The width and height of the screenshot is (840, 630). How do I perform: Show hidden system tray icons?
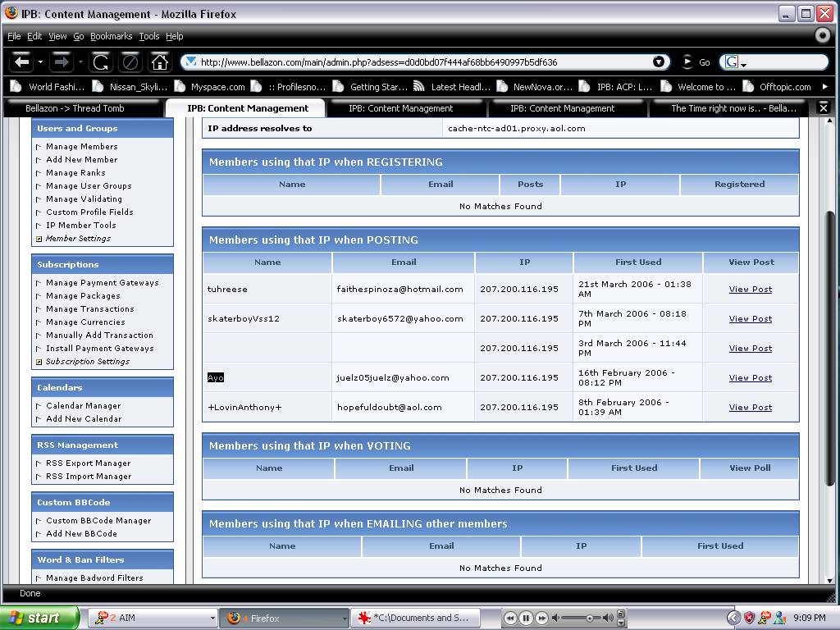[733, 618]
